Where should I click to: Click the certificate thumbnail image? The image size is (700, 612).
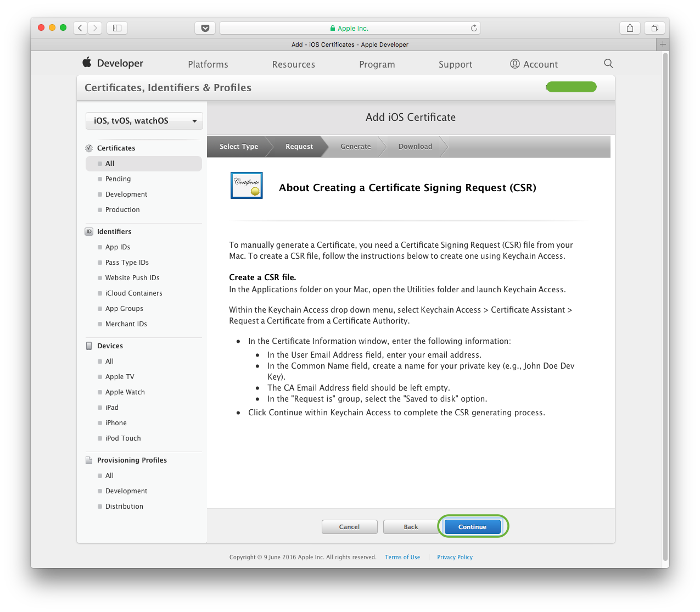click(x=247, y=185)
